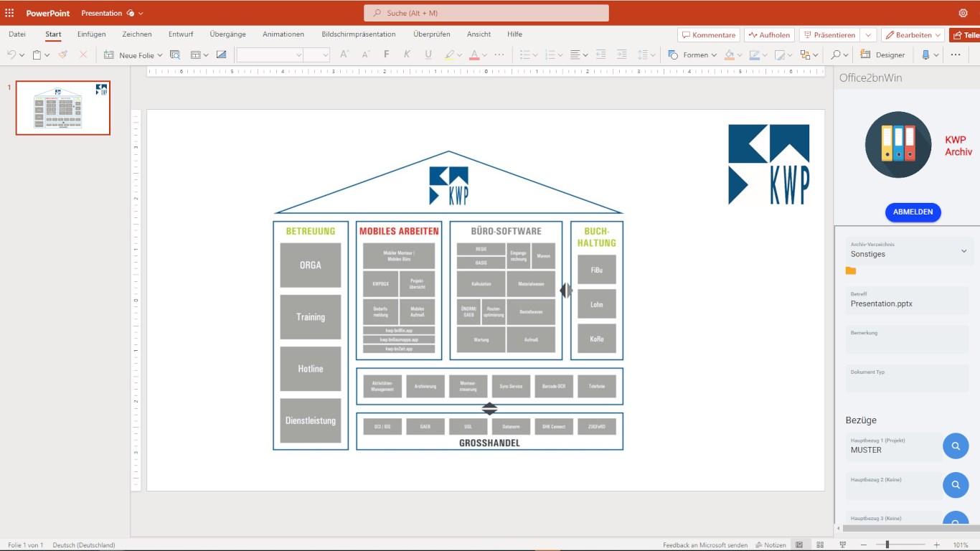
Task: Toggle italic K formatting
Action: point(407,55)
